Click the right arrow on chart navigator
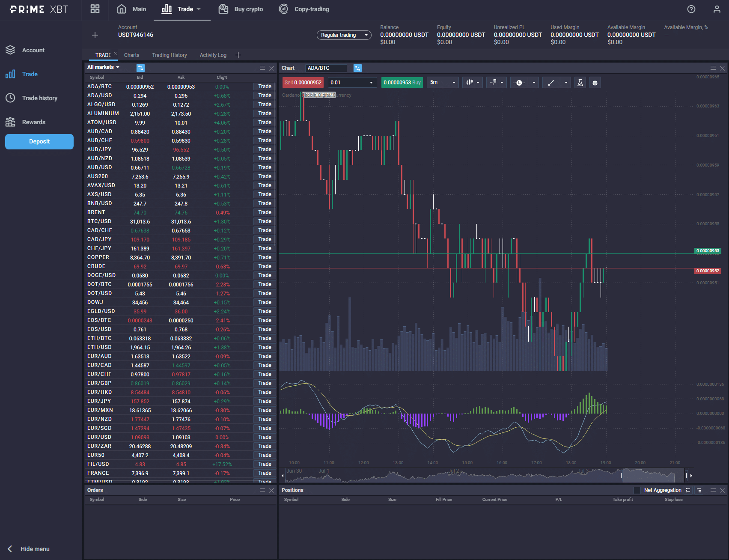Viewport: 729px width, 560px height. [x=691, y=475]
